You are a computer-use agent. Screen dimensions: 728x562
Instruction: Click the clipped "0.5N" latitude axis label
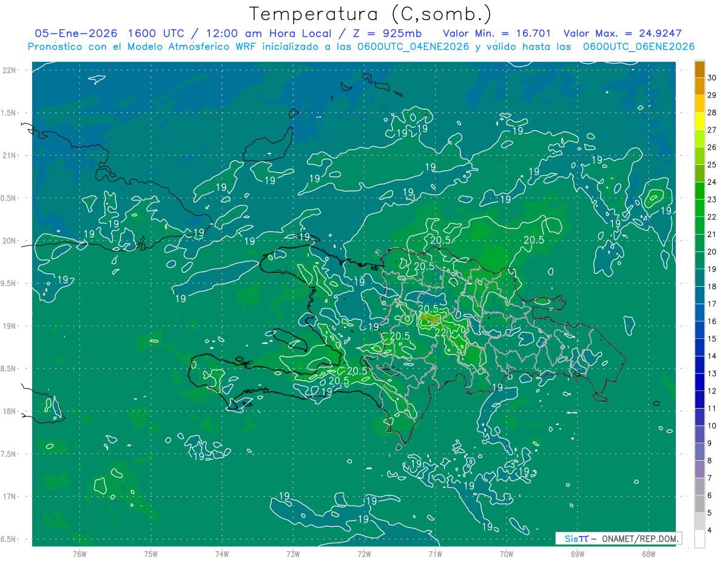click(x=9, y=198)
